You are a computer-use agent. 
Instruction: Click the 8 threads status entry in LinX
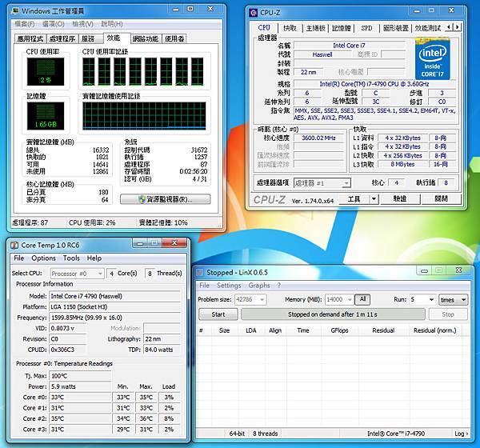[x=265, y=434]
